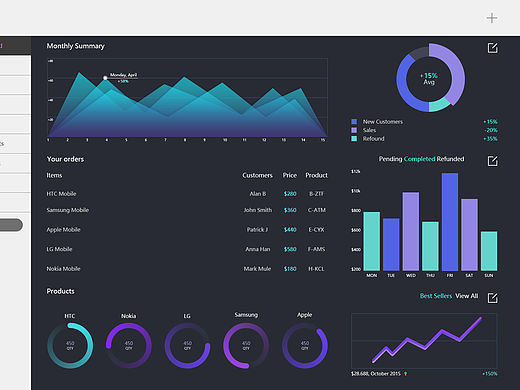The width and height of the screenshot is (520, 390).
Task: Click product code C-ATM
Action: [x=316, y=210]
